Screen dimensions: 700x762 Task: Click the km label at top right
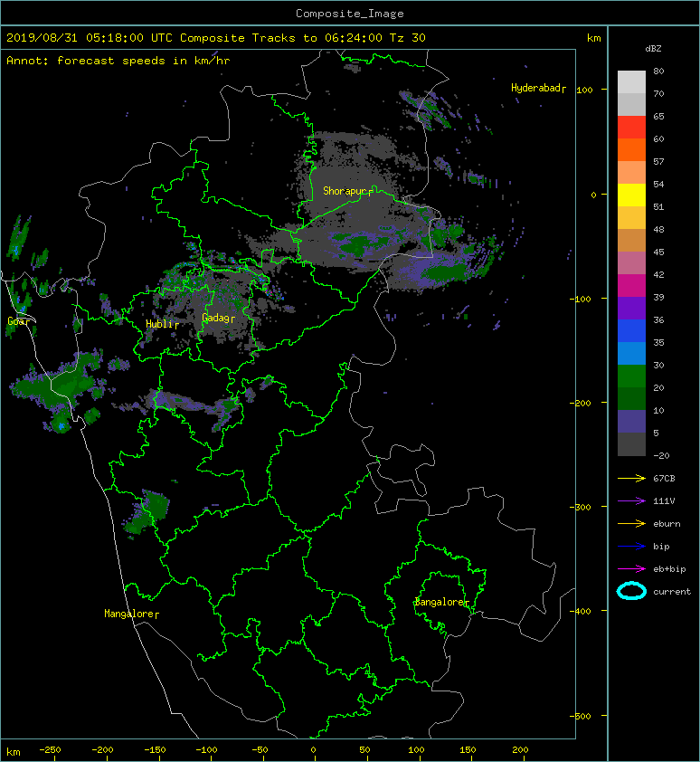click(x=594, y=38)
